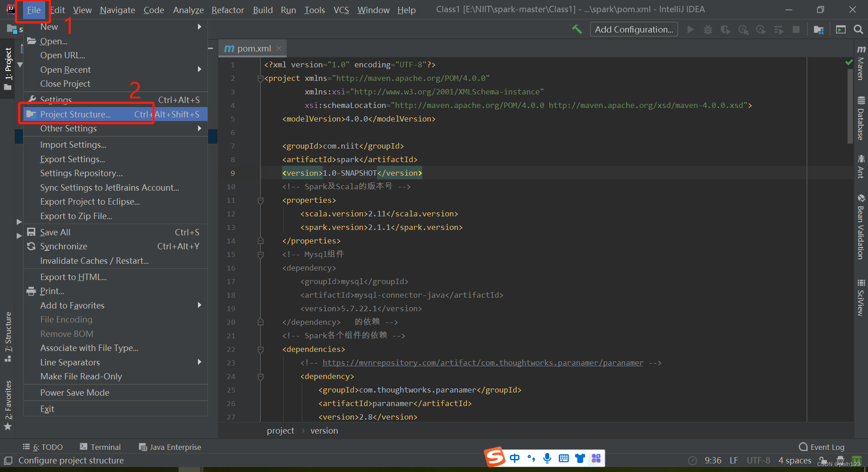The height and width of the screenshot is (472, 868).
Task: Expand the Open Recent submenu
Action: click(115, 70)
